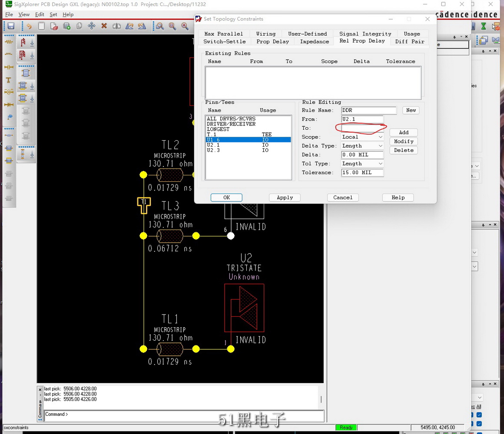The width and height of the screenshot is (504, 434).
Task: Select the double red IO buffer icon
Action: pos(23,55)
